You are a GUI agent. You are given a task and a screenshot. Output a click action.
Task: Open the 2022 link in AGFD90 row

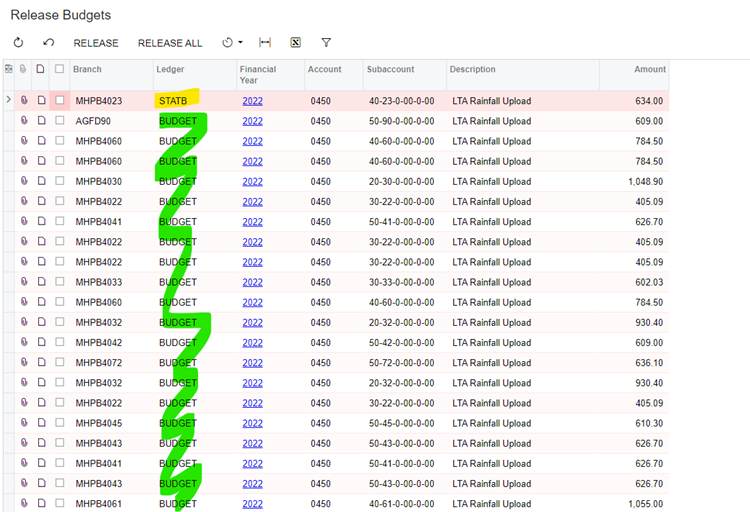(253, 121)
